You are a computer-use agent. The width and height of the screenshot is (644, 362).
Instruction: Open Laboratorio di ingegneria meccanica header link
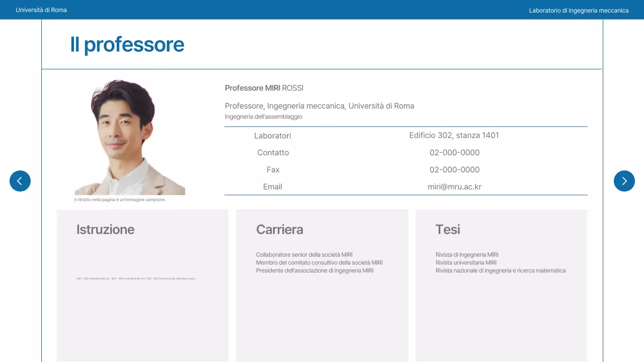coord(579,10)
